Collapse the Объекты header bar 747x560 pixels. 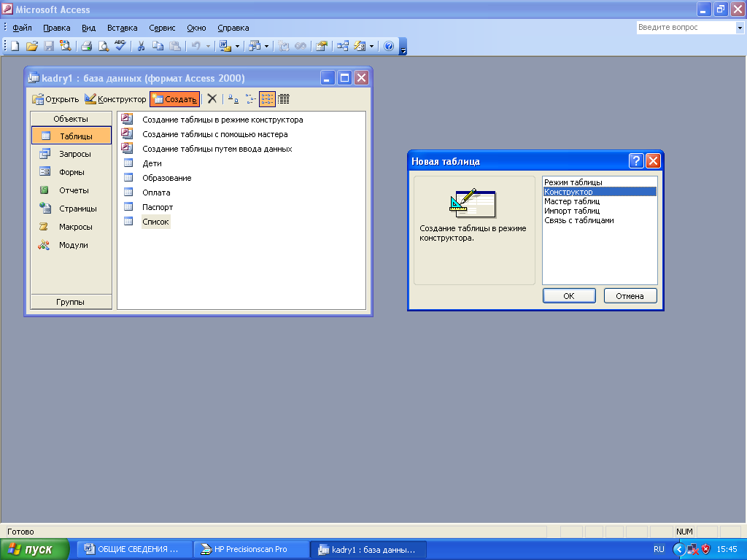[x=71, y=119]
